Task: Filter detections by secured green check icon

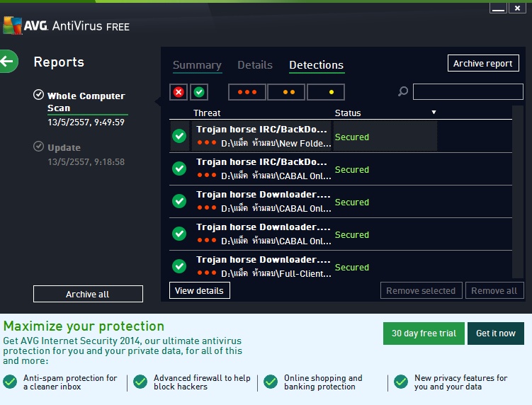Action: 199,92
